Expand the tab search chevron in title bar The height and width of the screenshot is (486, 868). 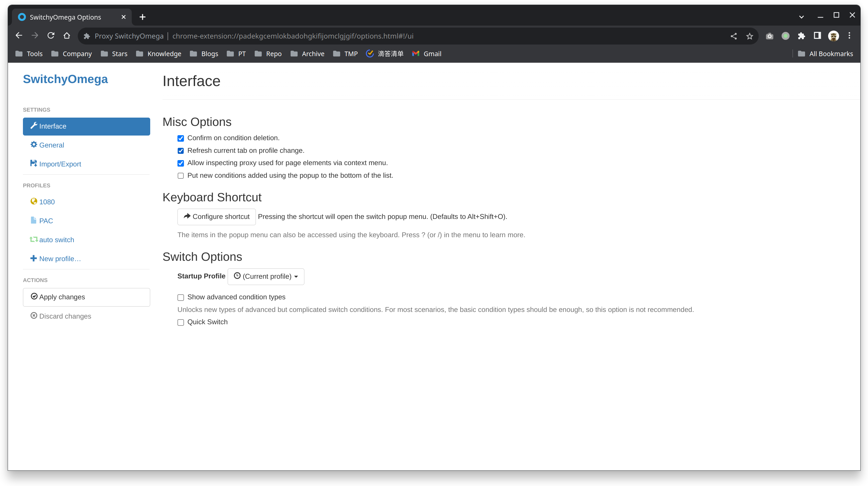801,17
